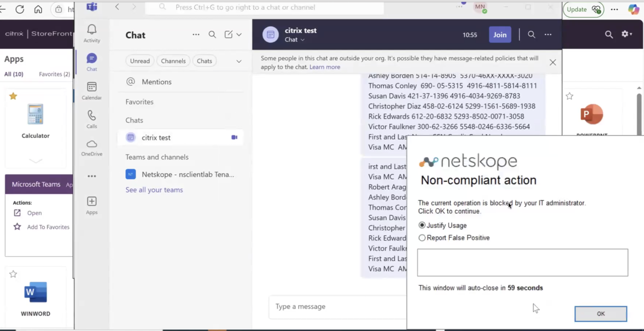The image size is (644, 331).
Task: Open search icon in the Chat panel
Action: coord(212,34)
